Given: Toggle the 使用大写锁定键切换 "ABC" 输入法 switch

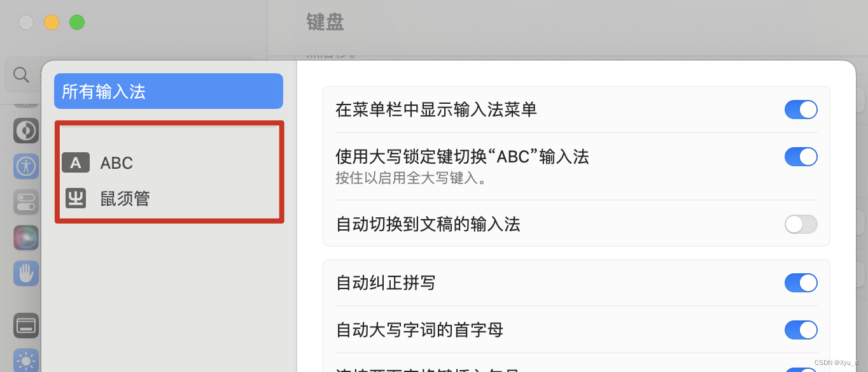Looking at the screenshot, I should 801,157.
